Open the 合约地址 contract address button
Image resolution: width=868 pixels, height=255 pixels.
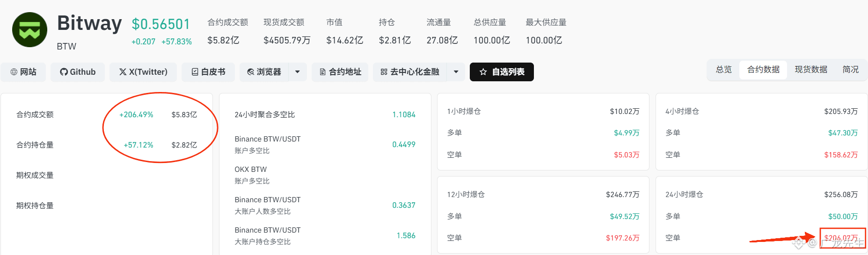tap(340, 72)
